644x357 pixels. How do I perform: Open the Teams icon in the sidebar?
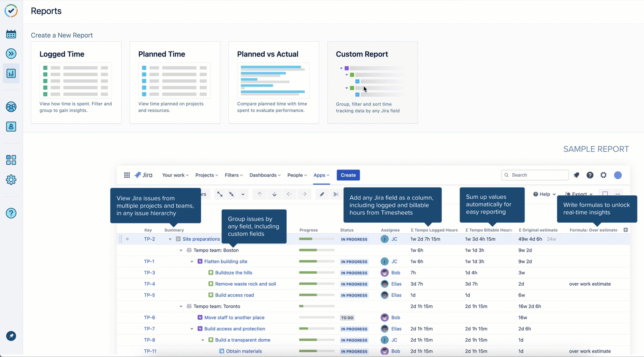(11, 107)
